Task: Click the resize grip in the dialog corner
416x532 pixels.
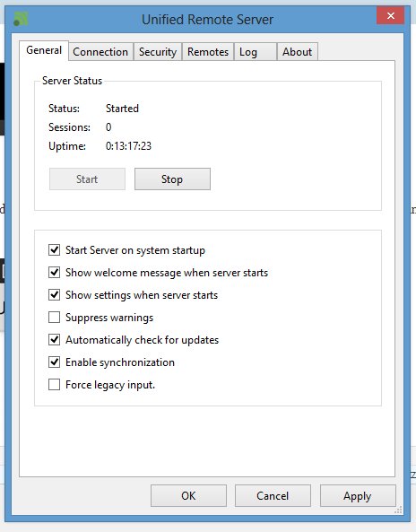Action: pyautogui.click(x=398, y=510)
